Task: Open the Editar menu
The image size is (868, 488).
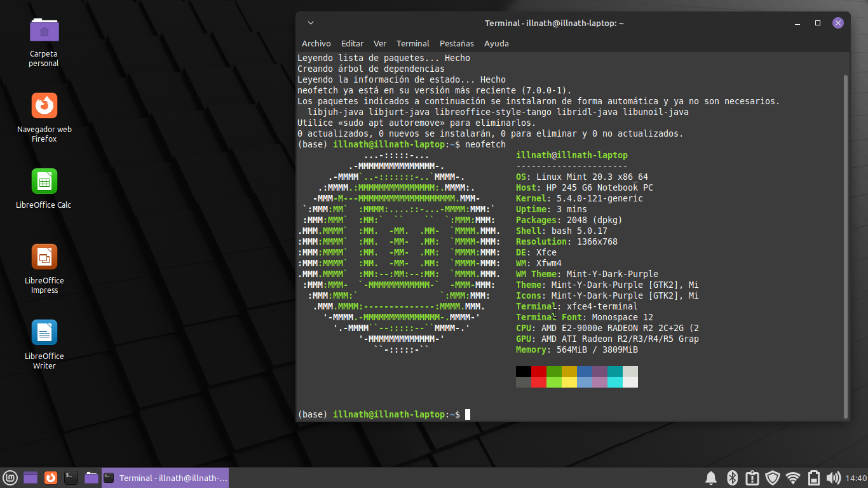Action: [x=352, y=44]
